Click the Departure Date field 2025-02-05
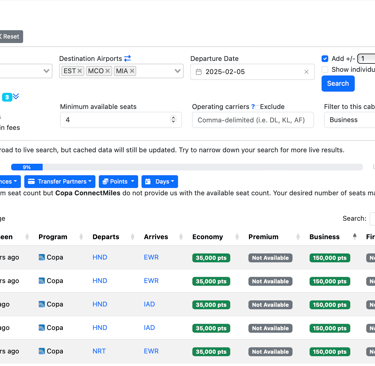 [252, 72]
